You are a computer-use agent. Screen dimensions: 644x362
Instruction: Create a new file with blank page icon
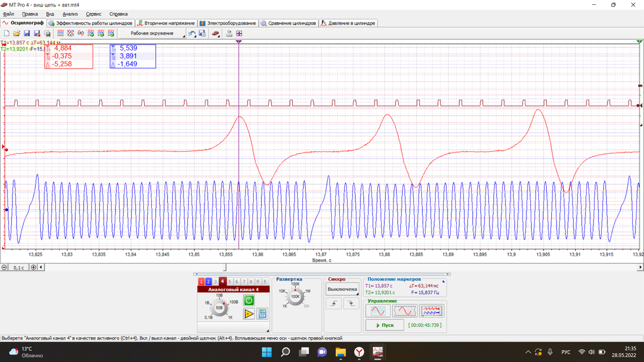click(7, 33)
